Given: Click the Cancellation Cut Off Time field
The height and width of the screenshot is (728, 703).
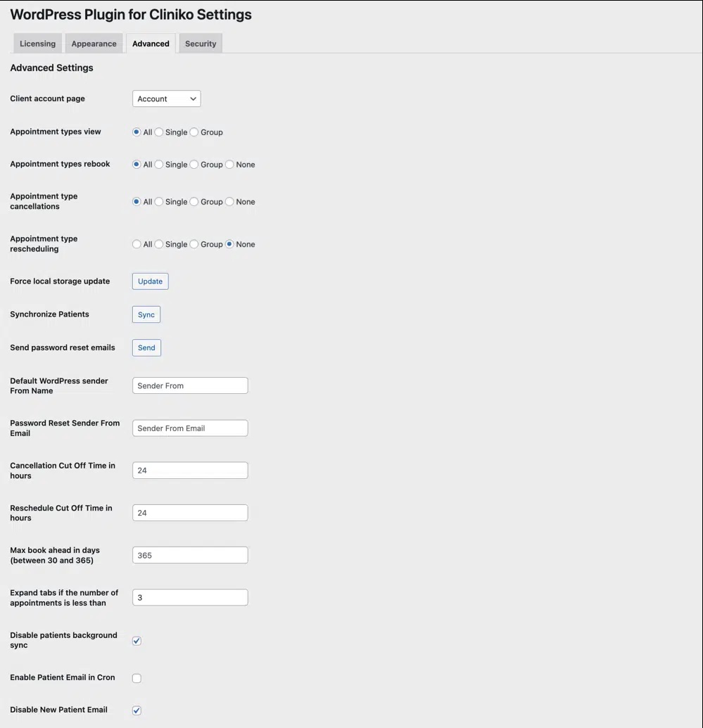Looking at the screenshot, I should point(190,471).
